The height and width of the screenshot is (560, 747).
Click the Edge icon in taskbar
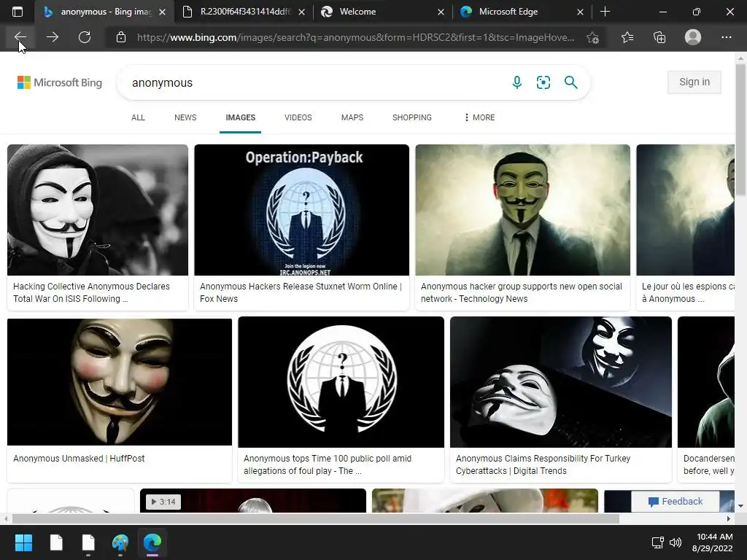(152, 542)
